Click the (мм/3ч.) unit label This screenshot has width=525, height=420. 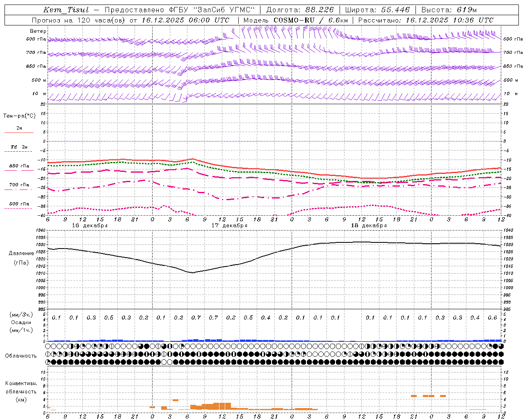(x=21, y=315)
